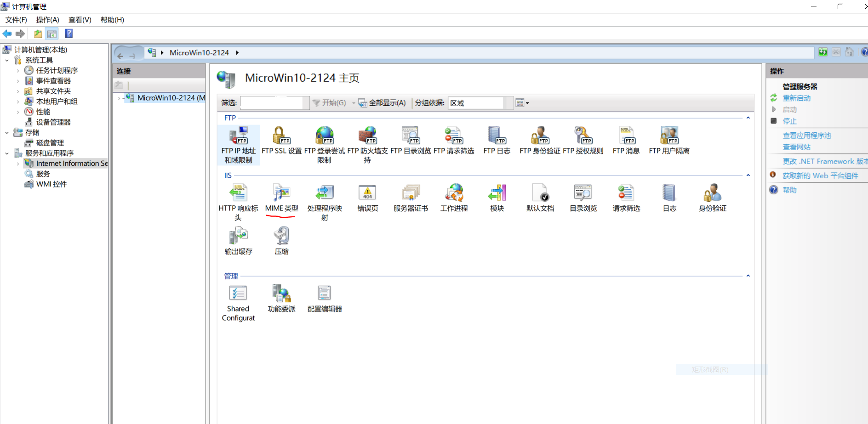Open FTP 身份验证 feature
The height and width of the screenshot is (424, 868).
[x=540, y=141]
